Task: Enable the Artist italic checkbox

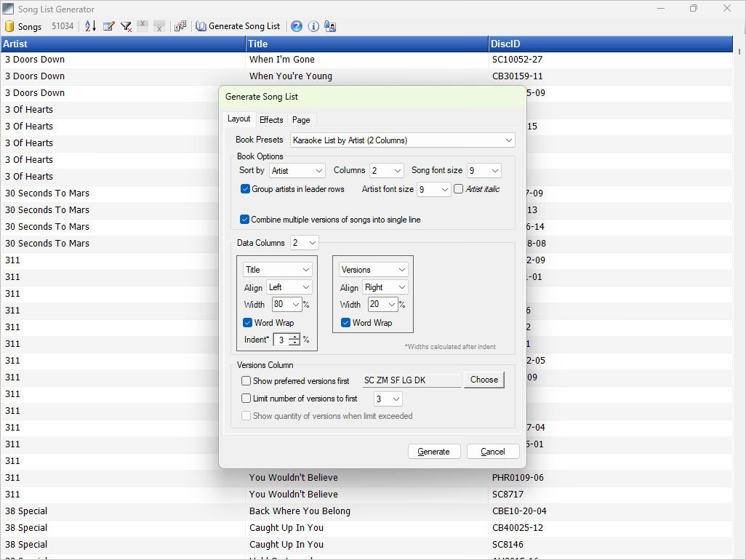Action: pyautogui.click(x=459, y=189)
